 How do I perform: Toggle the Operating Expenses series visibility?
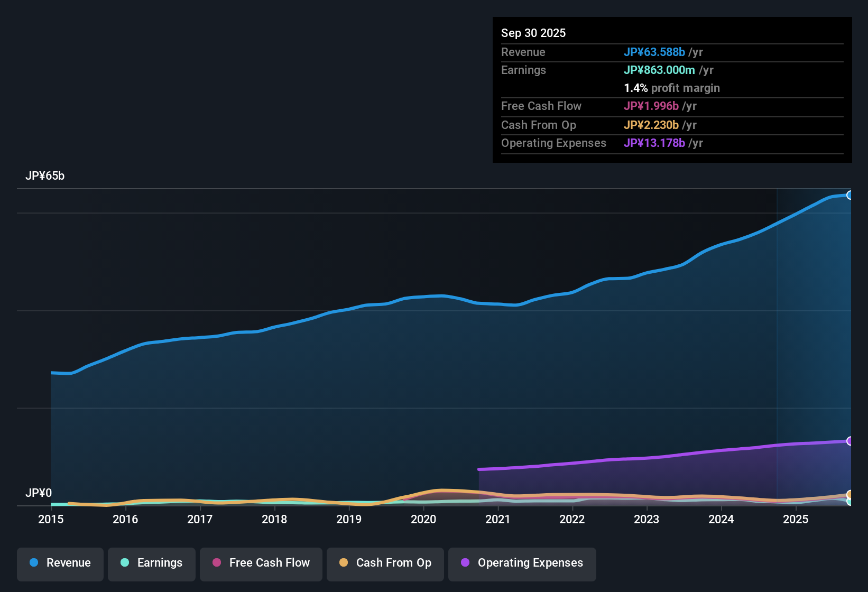pos(522,564)
